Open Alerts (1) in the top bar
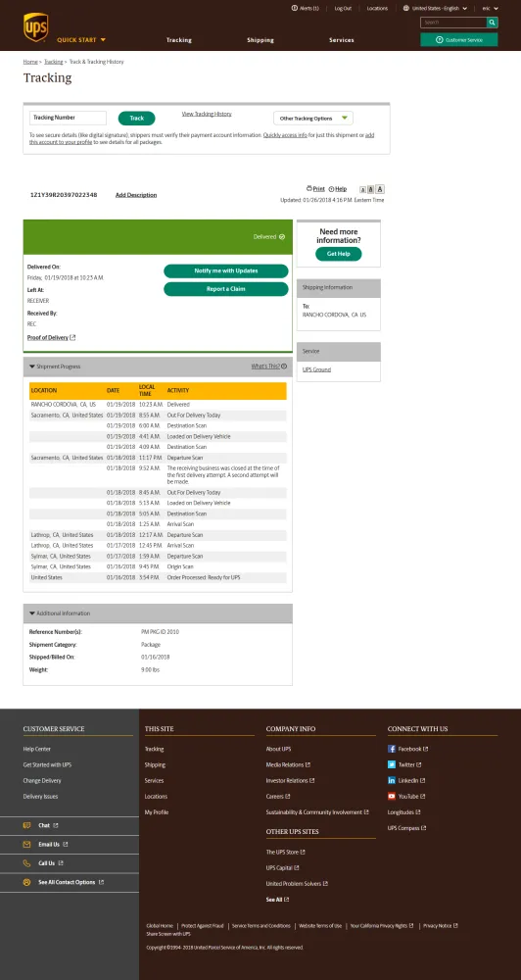The image size is (521, 980). (305, 8)
